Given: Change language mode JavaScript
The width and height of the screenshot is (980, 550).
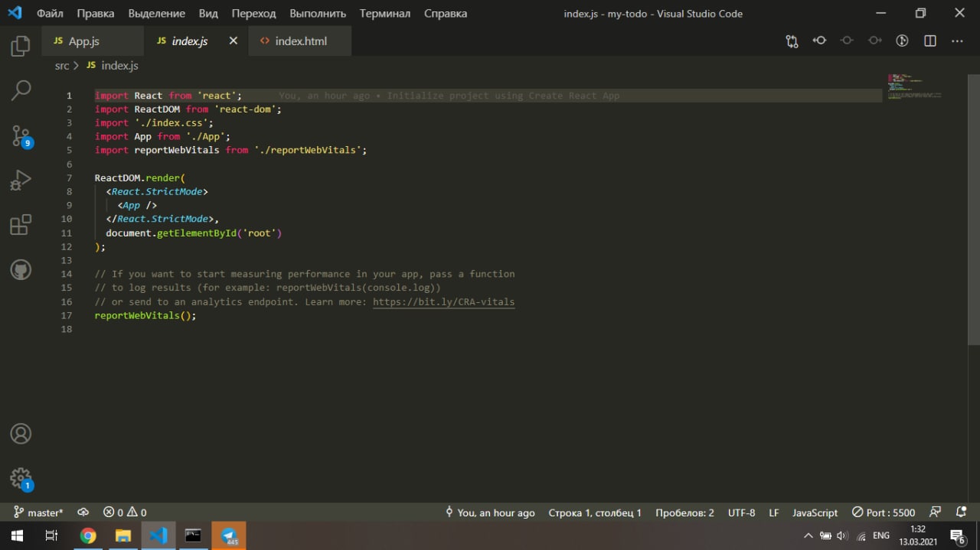Looking at the screenshot, I should coord(815,513).
